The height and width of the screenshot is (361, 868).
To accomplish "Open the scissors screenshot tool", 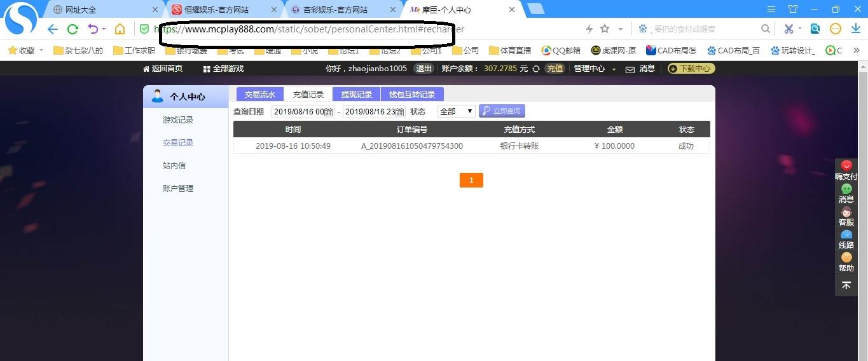I will tap(789, 29).
